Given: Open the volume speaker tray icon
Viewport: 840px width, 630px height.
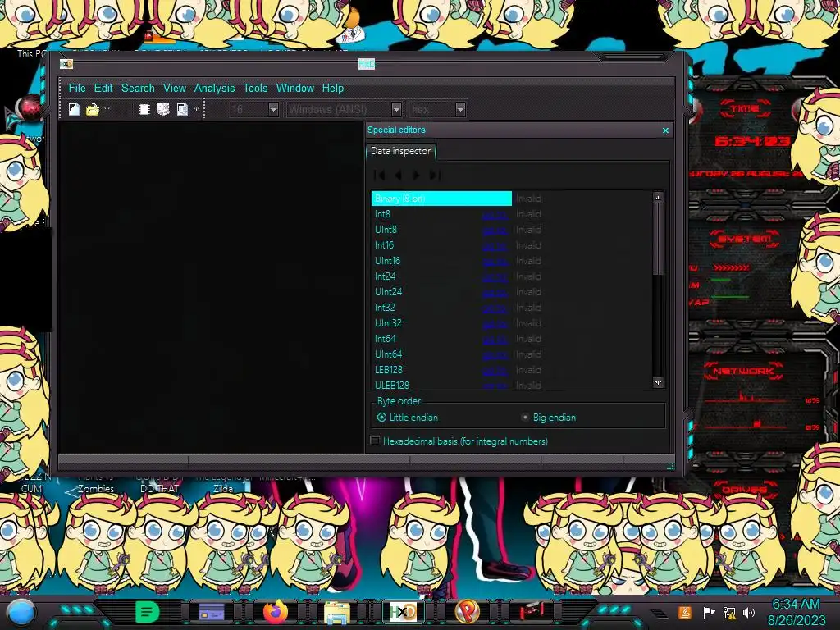Looking at the screenshot, I should (x=749, y=612).
